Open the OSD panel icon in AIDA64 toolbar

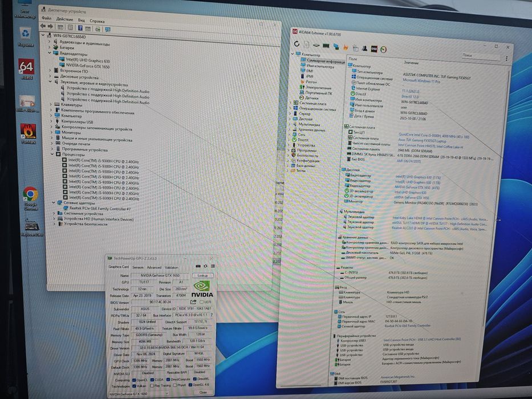pyautogui.click(x=374, y=49)
